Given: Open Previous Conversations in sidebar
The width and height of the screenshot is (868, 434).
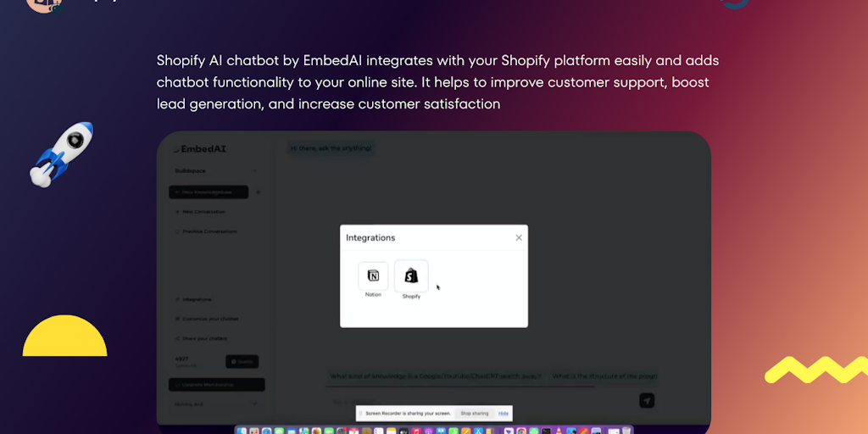Looking at the screenshot, I should [x=206, y=231].
